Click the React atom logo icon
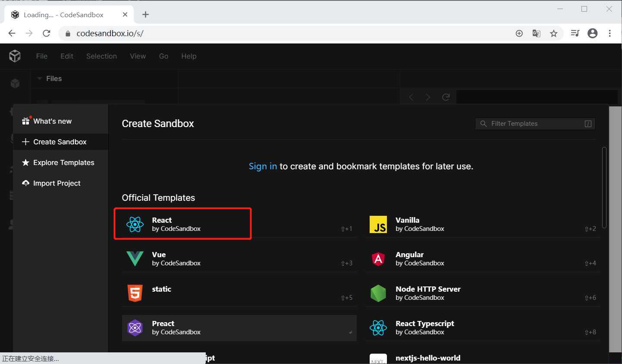The width and height of the screenshot is (622, 364). coord(135,224)
